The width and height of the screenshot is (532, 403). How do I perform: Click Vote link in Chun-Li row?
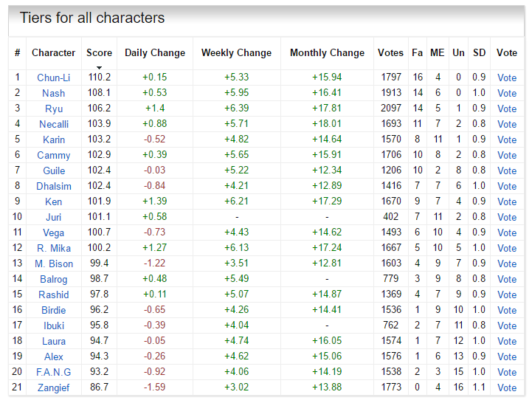[507, 77]
